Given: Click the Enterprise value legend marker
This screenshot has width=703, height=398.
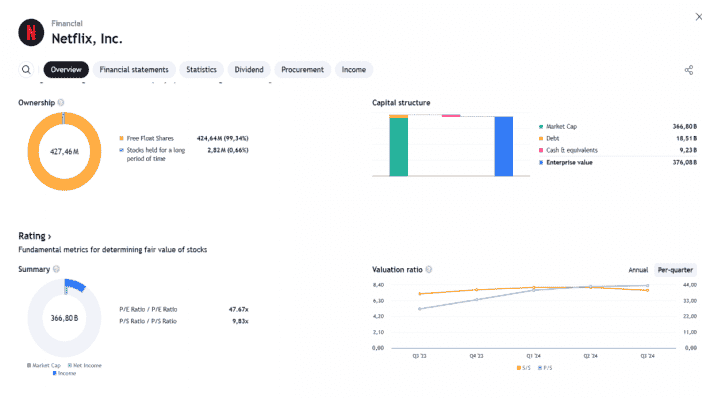Looking at the screenshot, I should (541, 162).
